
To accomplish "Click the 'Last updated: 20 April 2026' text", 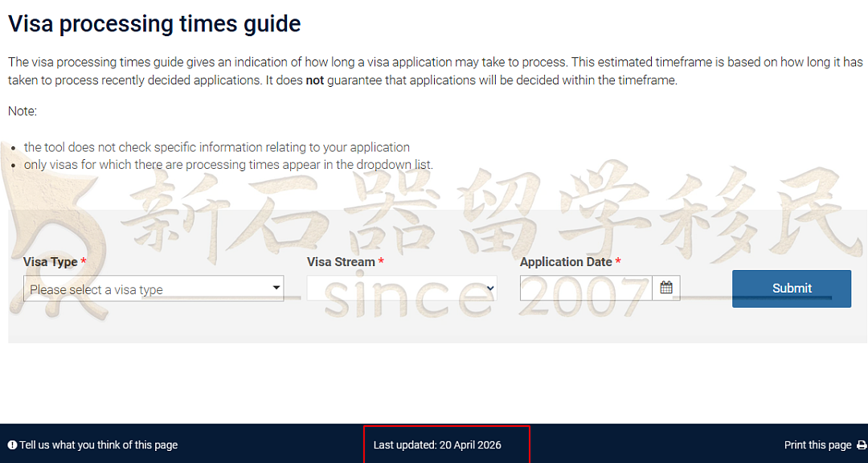I will point(437,445).
